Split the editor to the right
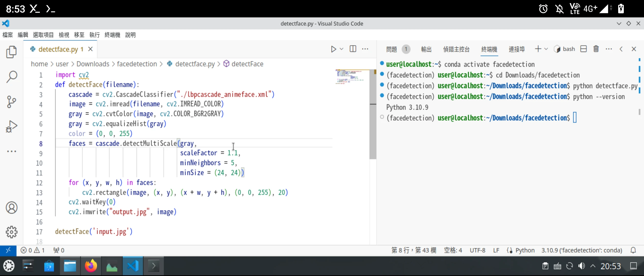The image size is (644, 276). point(353,49)
